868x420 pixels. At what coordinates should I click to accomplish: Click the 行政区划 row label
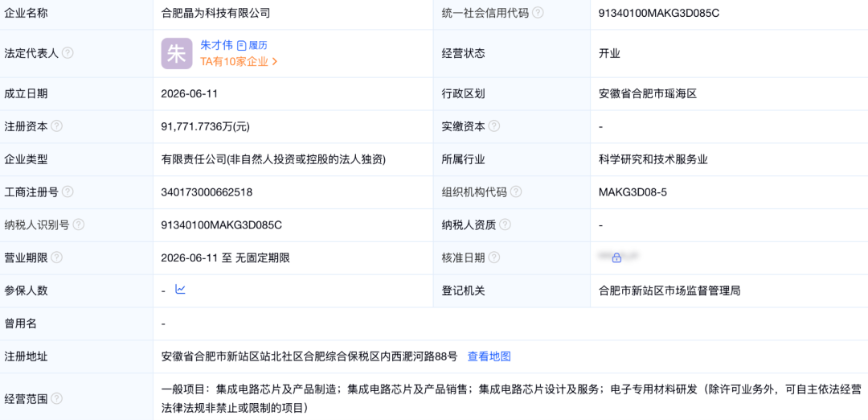[464, 93]
